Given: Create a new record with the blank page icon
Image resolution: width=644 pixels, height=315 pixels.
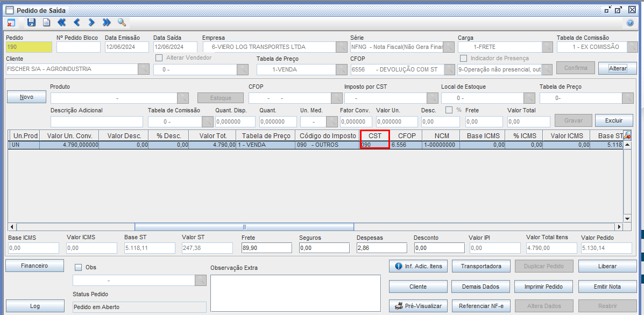Looking at the screenshot, I should [47, 23].
